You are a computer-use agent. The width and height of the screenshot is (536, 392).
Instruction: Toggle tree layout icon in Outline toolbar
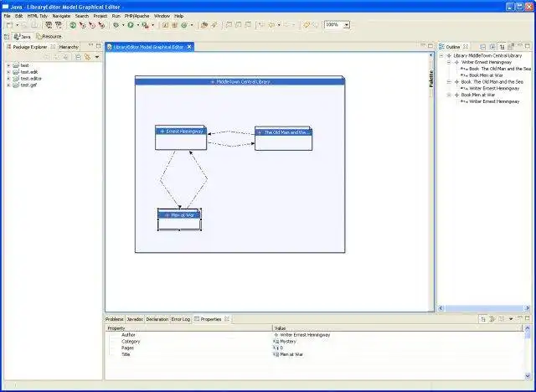(x=502, y=47)
